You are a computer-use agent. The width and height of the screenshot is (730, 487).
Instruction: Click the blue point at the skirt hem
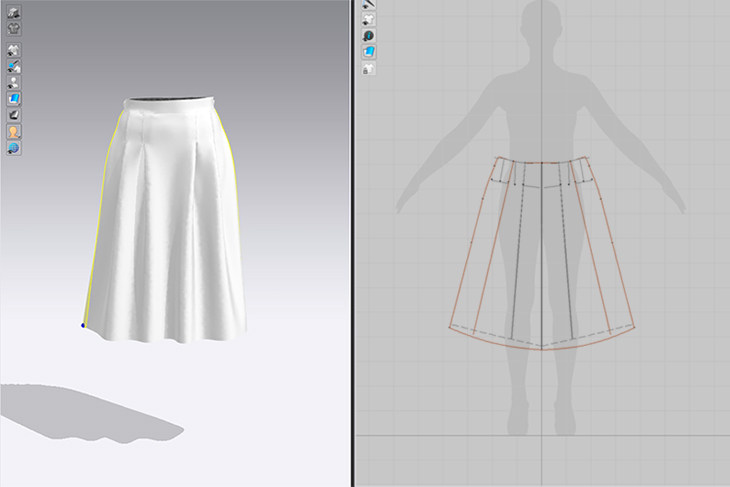[x=82, y=325]
